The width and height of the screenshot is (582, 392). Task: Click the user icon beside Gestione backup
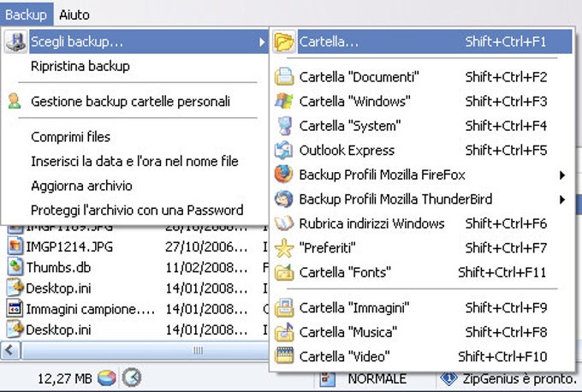tap(15, 101)
